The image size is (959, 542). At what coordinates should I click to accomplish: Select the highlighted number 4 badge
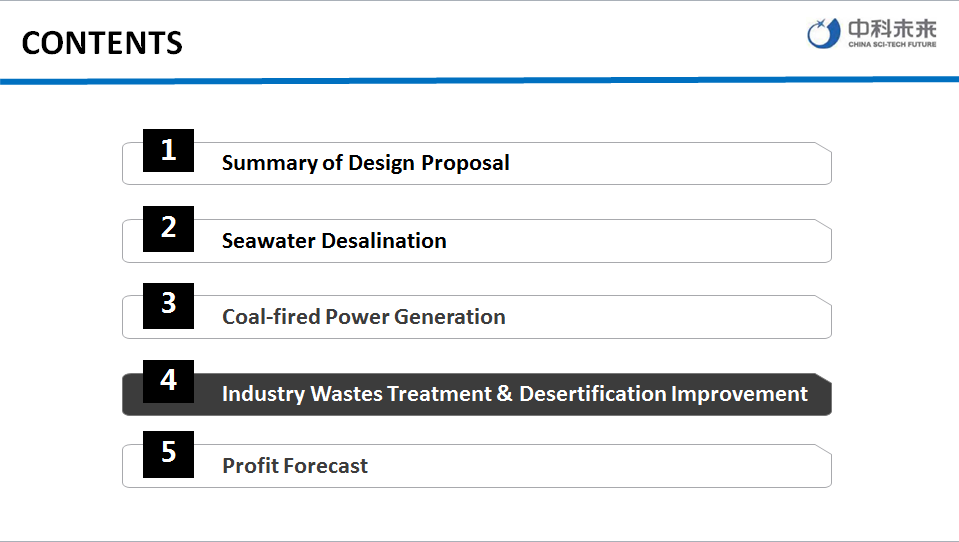168,381
